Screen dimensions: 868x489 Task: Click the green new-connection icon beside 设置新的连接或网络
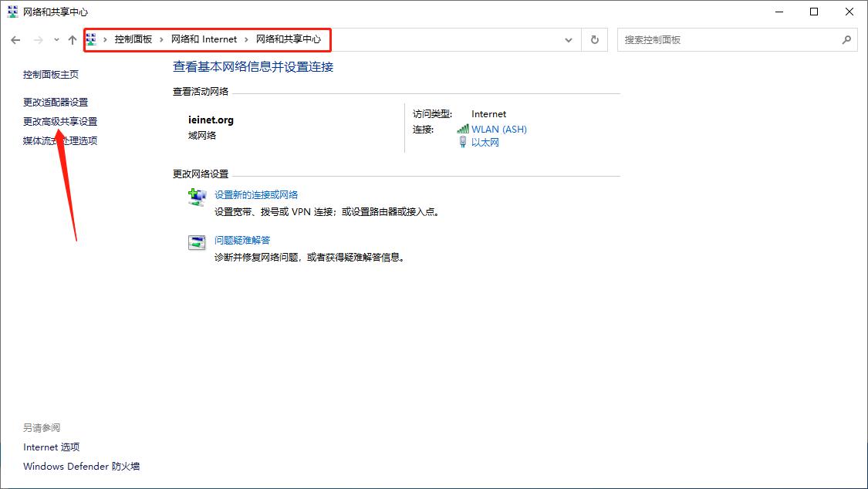[x=197, y=197]
